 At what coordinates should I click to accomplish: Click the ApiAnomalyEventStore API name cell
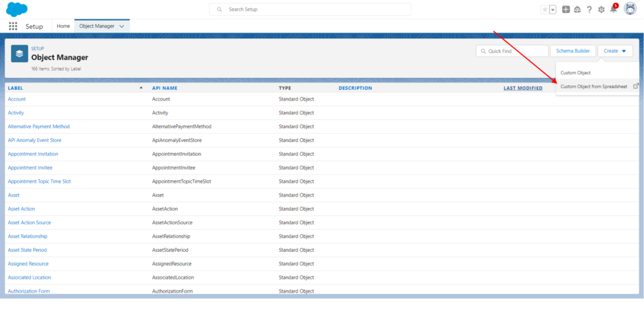177,140
